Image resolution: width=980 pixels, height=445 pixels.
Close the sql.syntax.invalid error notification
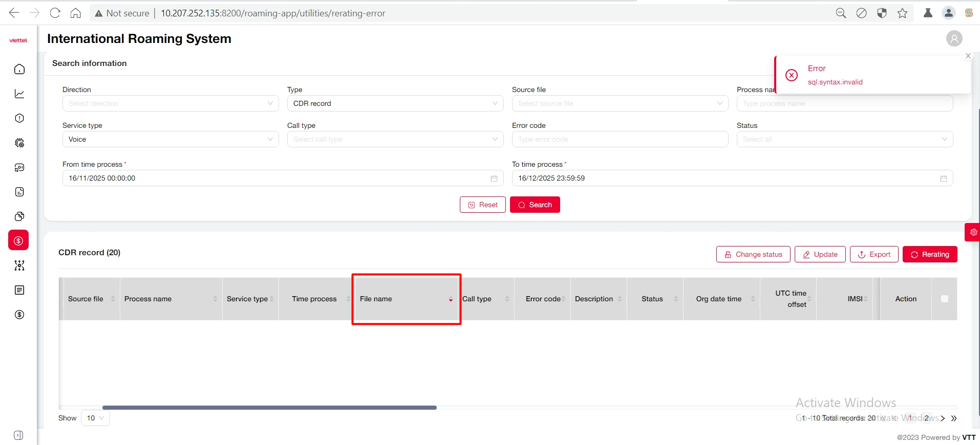pos(968,56)
